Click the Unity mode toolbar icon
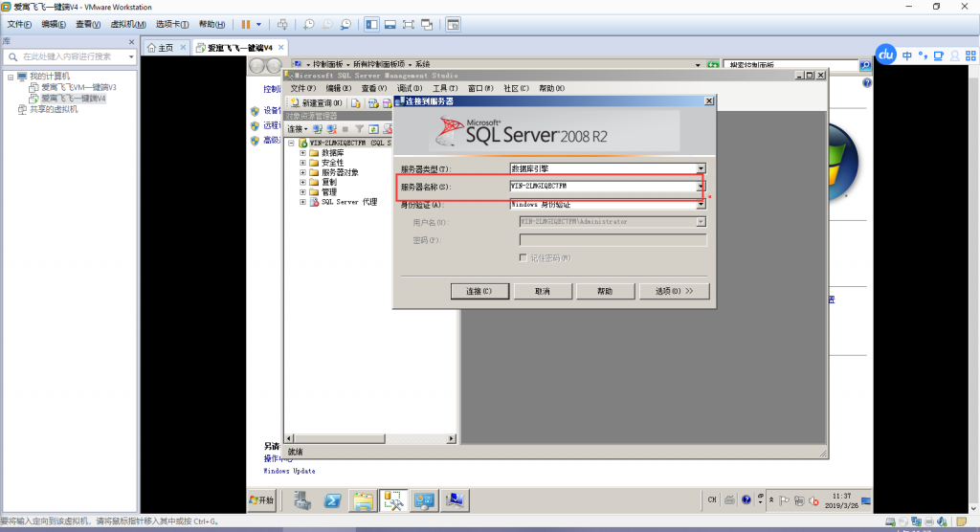 click(427, 24)
